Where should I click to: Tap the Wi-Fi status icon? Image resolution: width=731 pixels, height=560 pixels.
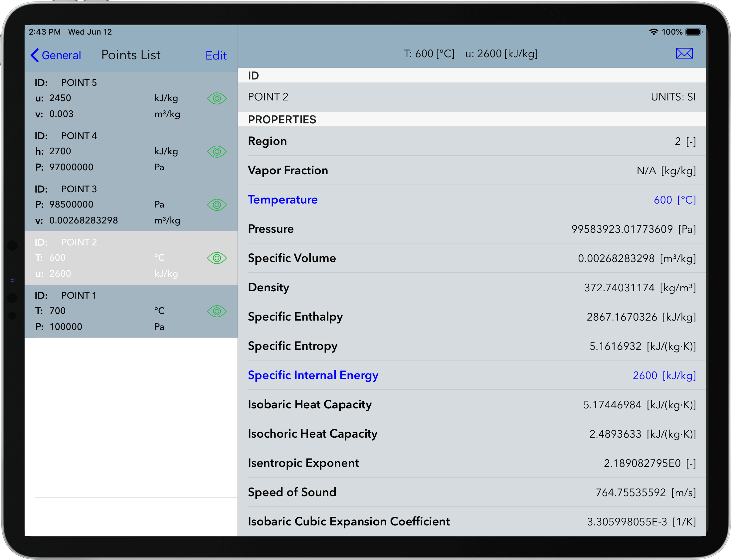[x=653, y=32]
